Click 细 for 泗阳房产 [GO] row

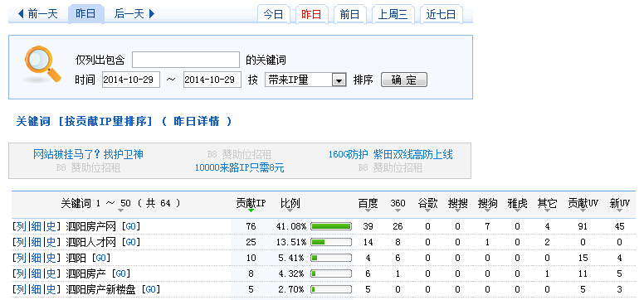pyautogui.click(x=36, y=273)
